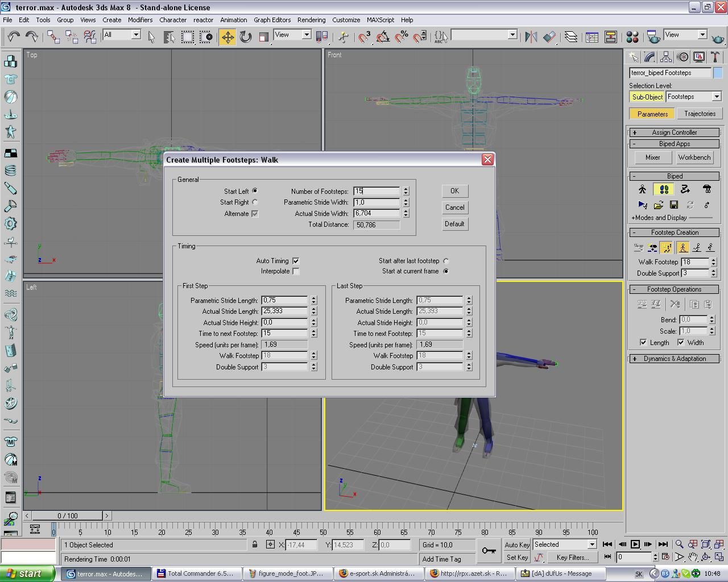Enable the Interpolate checkbox
The height and width of the screenshot is (582, 728).
(296, 271)
